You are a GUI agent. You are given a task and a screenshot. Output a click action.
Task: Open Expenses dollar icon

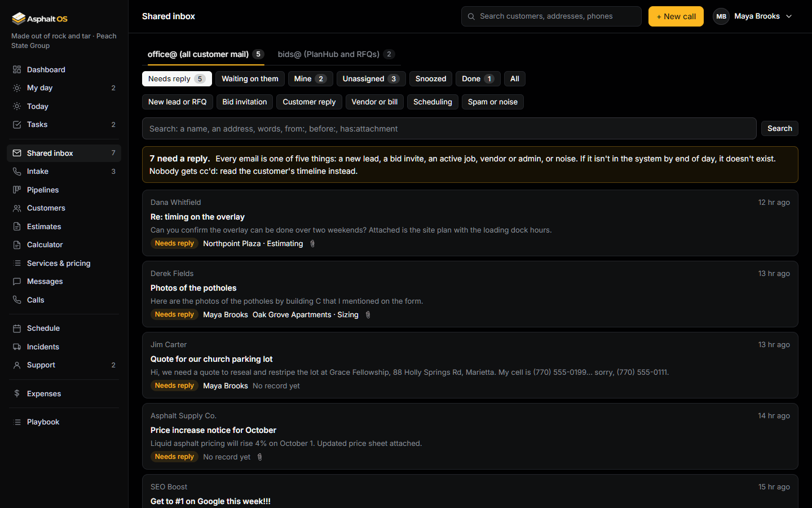[17, 393]
